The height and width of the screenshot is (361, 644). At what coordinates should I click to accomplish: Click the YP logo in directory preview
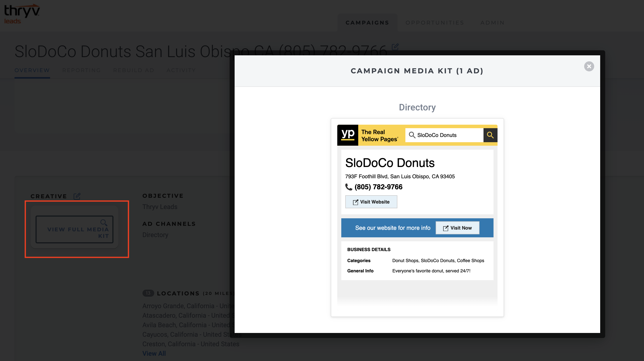point(348,135)
